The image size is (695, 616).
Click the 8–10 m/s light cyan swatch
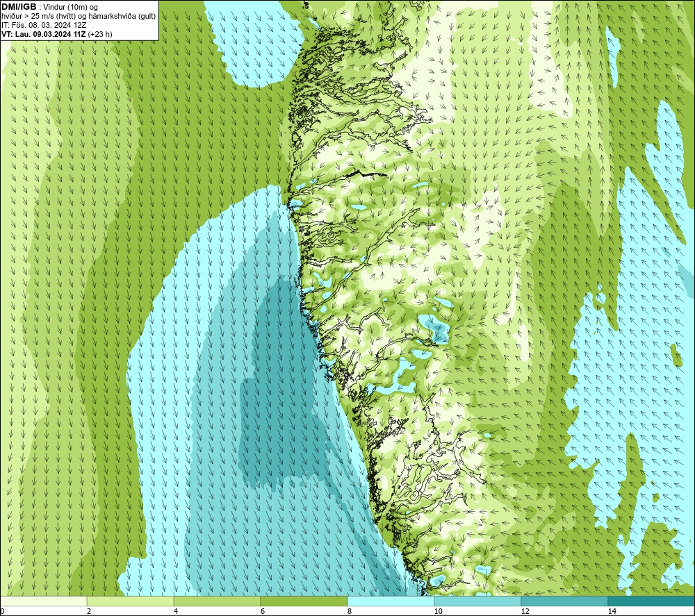(391, 601)
